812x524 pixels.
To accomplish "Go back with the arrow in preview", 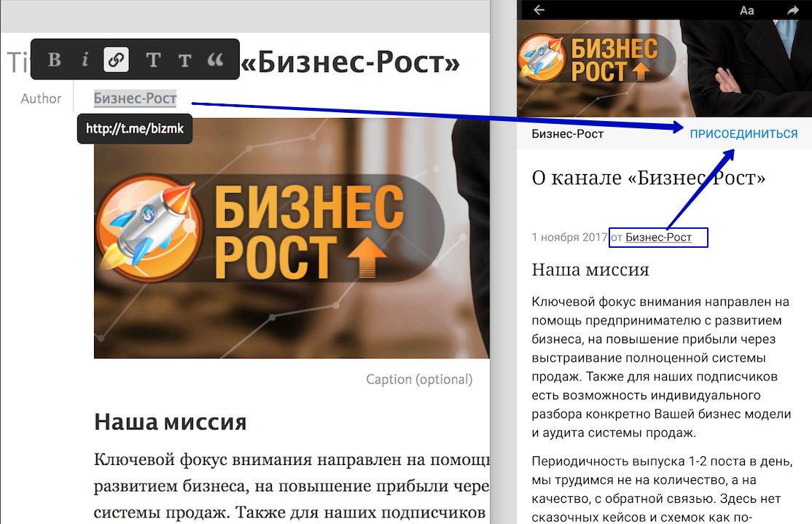I will tap(539, 9).
